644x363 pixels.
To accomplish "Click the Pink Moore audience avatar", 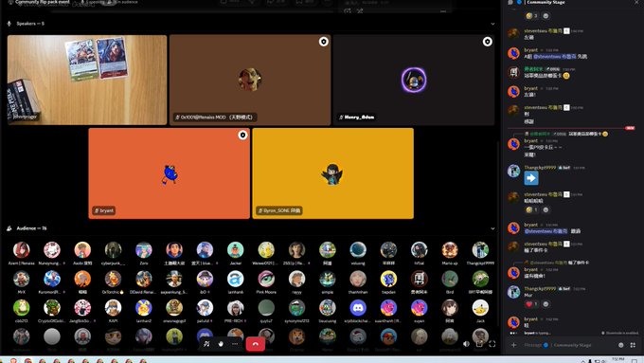I will (266, 280).
